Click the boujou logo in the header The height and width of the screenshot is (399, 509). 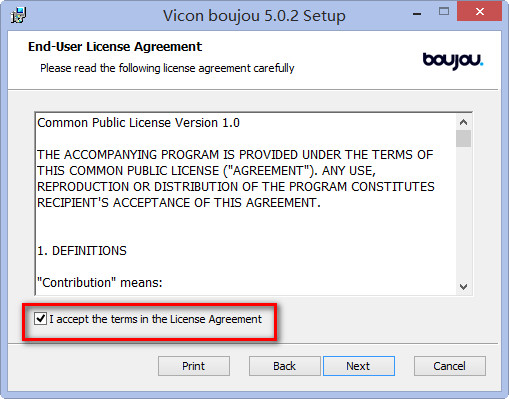point(453,61)
